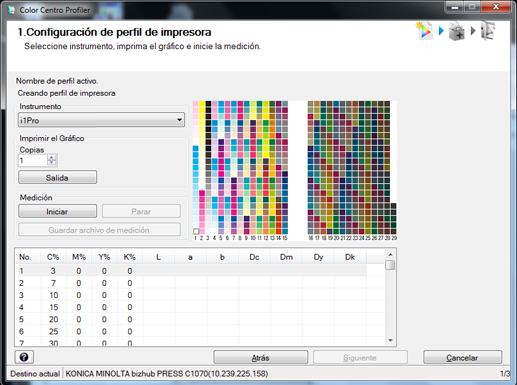Click the Dy column header
The height and width of the screenshot is (385, 517).
coord(318,257)
